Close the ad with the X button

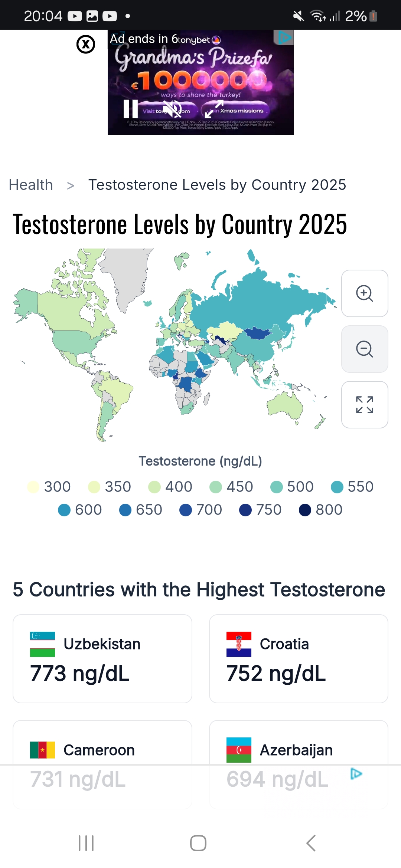pos(86,45)
